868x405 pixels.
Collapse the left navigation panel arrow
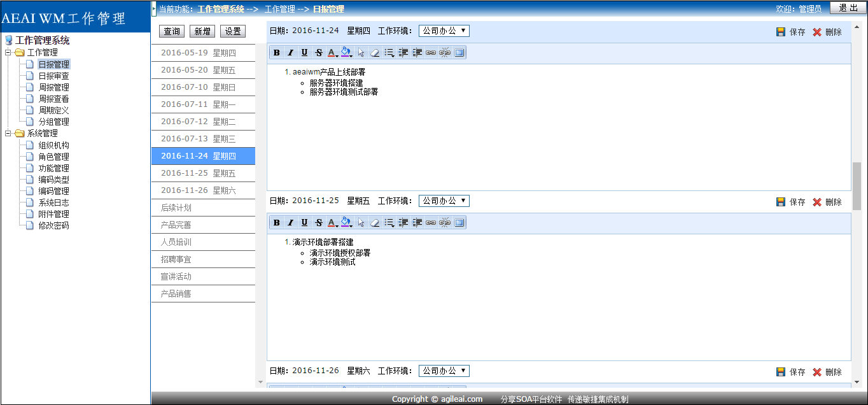(x=153, y=9)
